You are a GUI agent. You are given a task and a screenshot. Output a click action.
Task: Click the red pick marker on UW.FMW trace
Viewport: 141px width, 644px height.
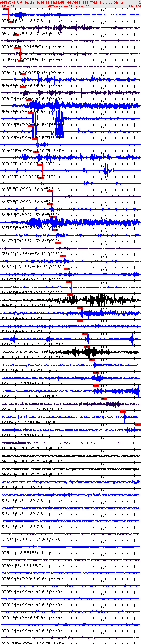[85, 333]
